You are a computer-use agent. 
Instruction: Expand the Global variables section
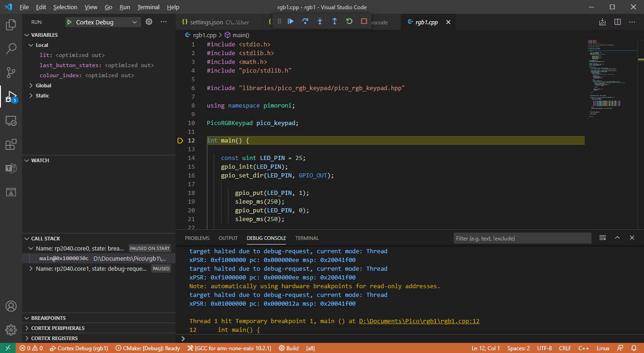pyautogui.click(x=43, y=85)
